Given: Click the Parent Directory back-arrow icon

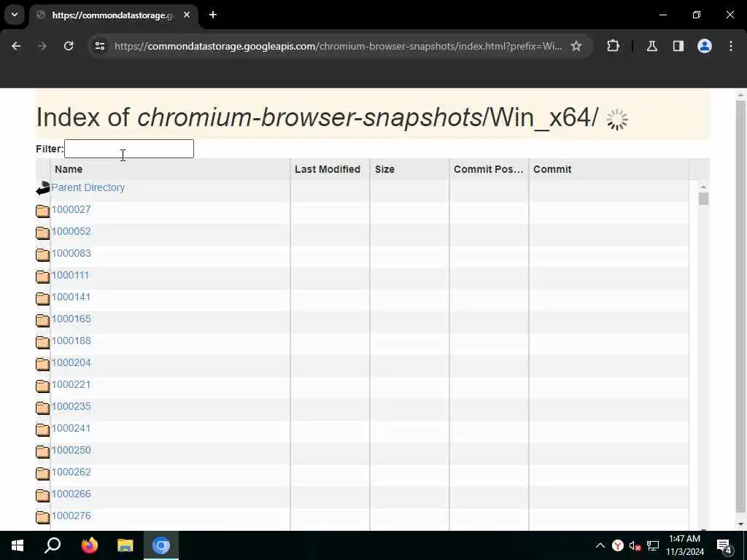Looking at the screenshot, I should (43, 188).
